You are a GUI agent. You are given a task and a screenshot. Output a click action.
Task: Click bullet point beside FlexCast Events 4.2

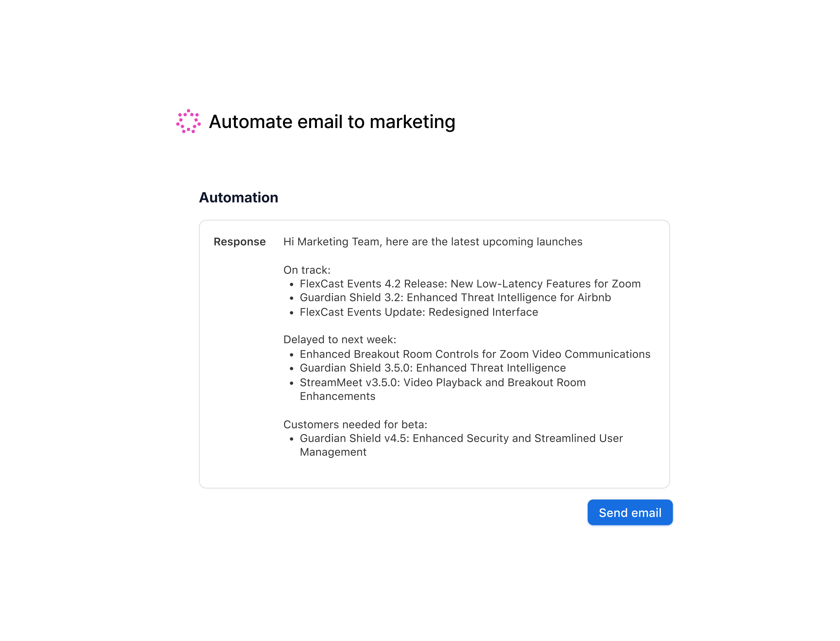[292, 284]
